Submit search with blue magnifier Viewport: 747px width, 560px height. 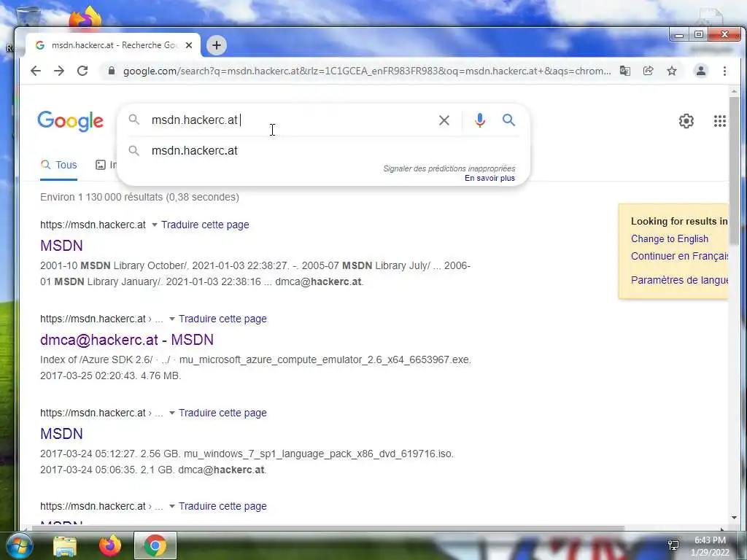click(508, 120)
